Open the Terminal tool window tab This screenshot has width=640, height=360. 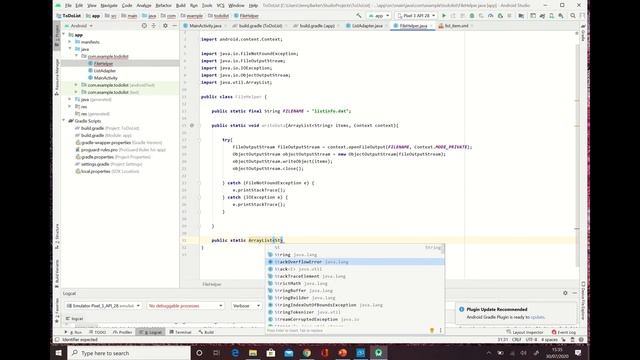(180, 332)
